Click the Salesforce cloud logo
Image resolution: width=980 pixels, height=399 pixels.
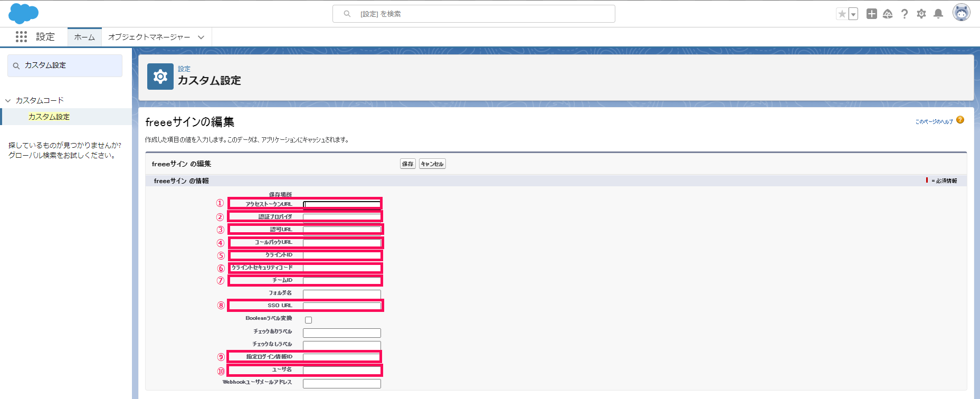point(24,14)
